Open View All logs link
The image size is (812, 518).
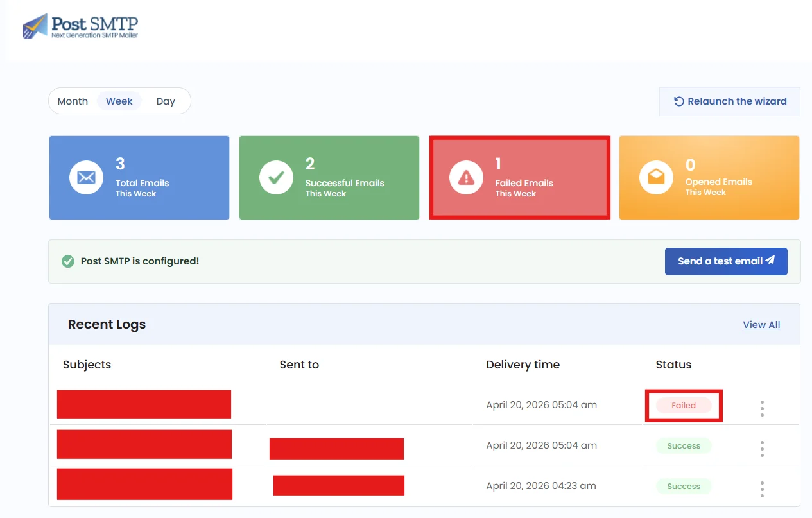point(761,325)
